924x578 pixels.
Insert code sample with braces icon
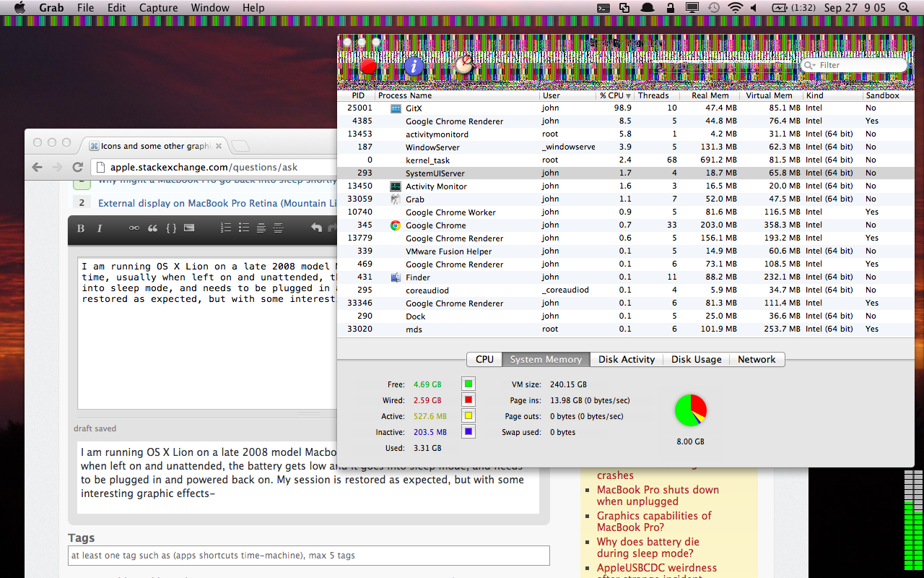[x=171, y=228]
